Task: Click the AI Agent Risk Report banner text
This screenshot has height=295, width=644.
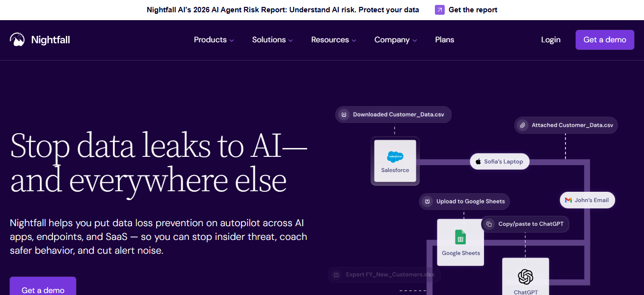Action: tap(283, 10)
